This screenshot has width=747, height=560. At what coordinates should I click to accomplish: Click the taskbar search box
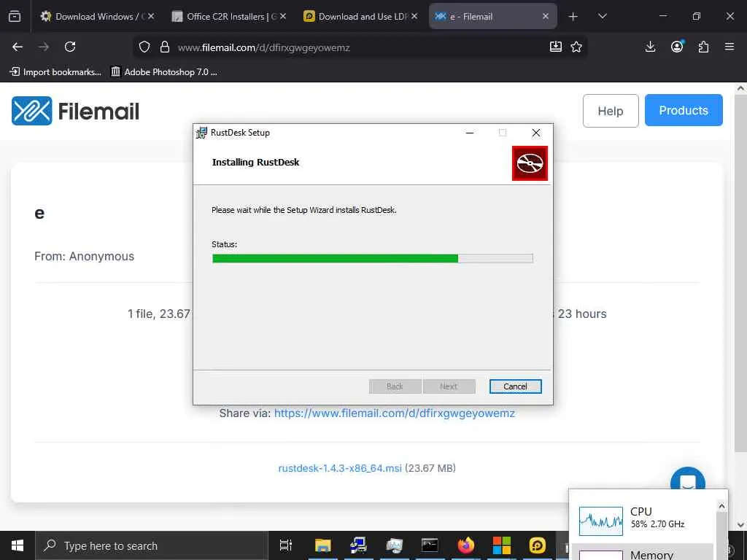(152, 545)
